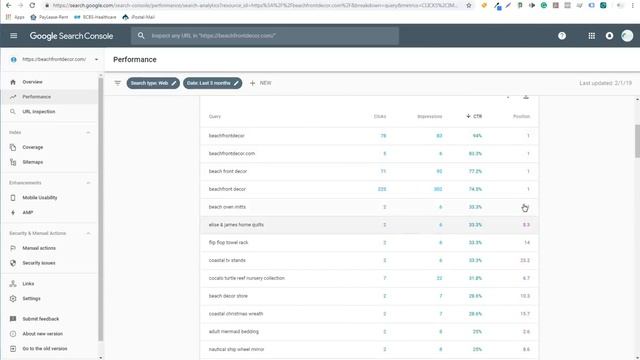640x360 pixels.
Task: Open the Paylease-Rent bookmark
Action: [x=49, y=17]
